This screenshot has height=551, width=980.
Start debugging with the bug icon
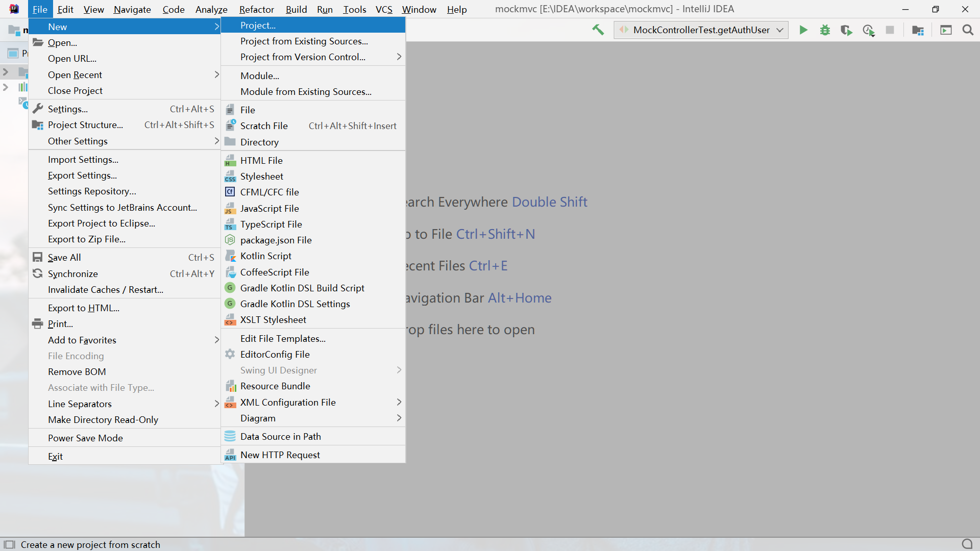tap(825, 30)
